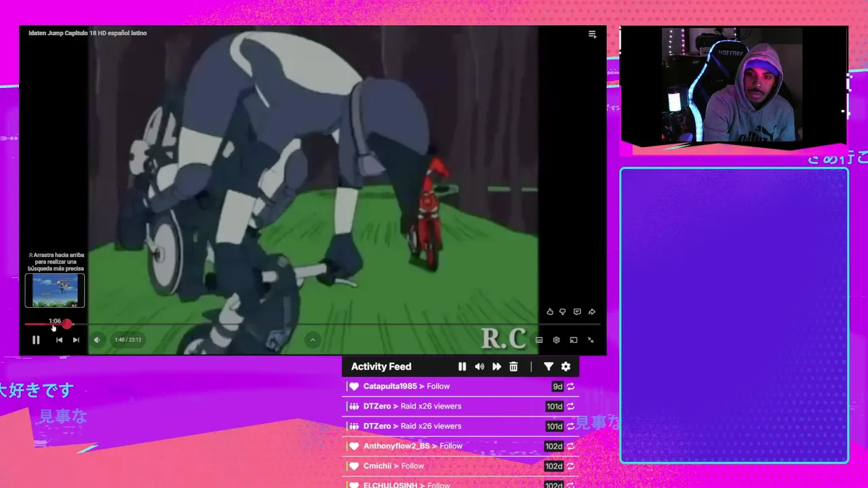Exit fullscreen in the video player

[x=591, y=340]
